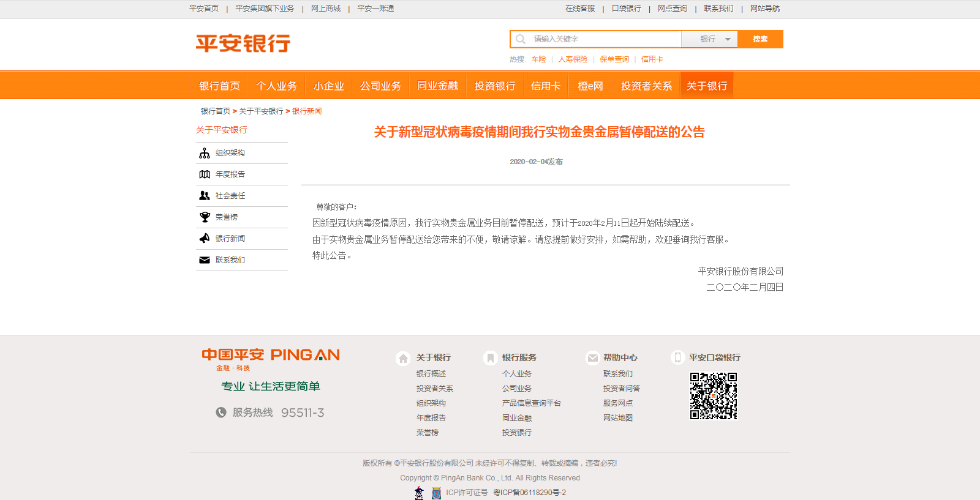Click the 网上商城 top link
This screenshot has width=980, height=500.
pos(326,9)
